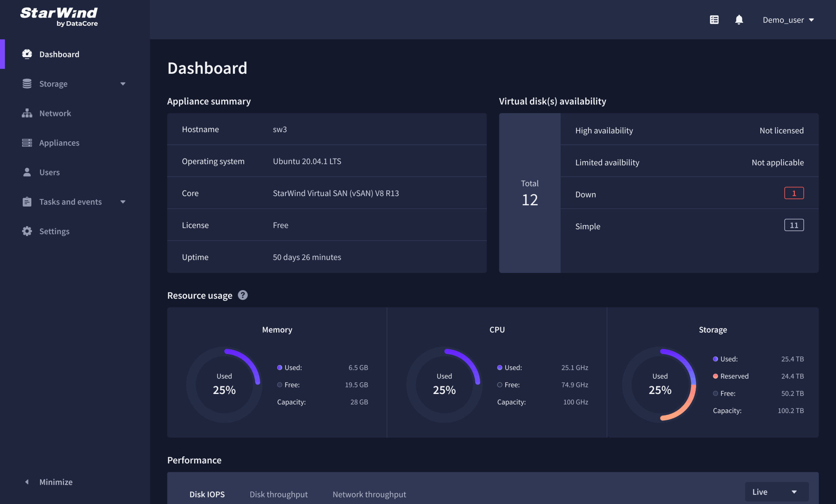
Task: Switch to the Disk throughput tab
Action: coord(279,494)
